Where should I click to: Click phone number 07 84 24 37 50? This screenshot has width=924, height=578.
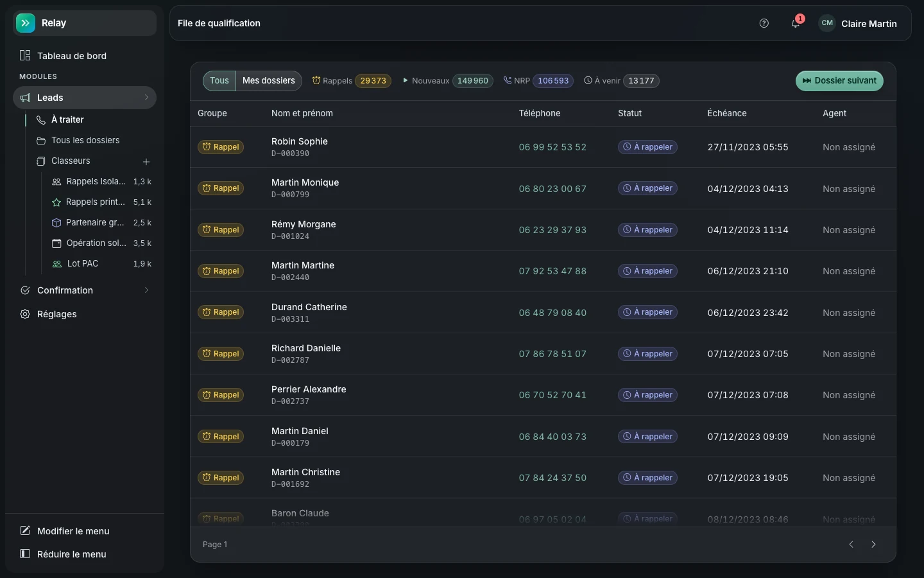point(552,478)
